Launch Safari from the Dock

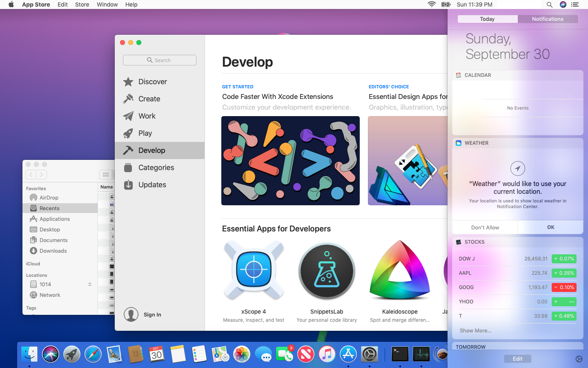coord(93,354)
